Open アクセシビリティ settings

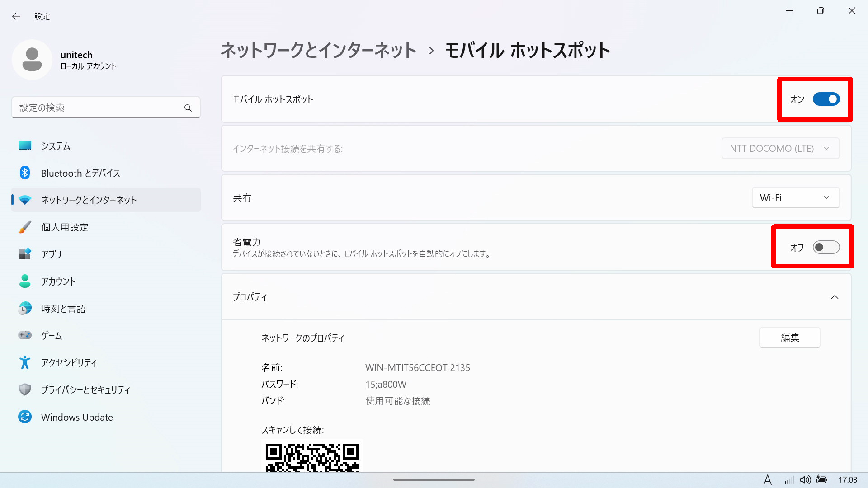tap(69, 363)
